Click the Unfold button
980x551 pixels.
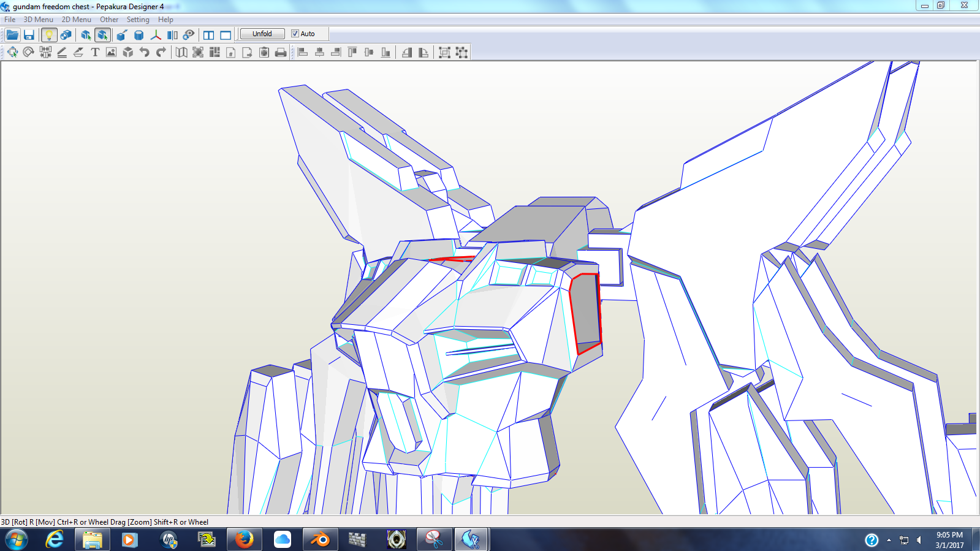[262, 34]
